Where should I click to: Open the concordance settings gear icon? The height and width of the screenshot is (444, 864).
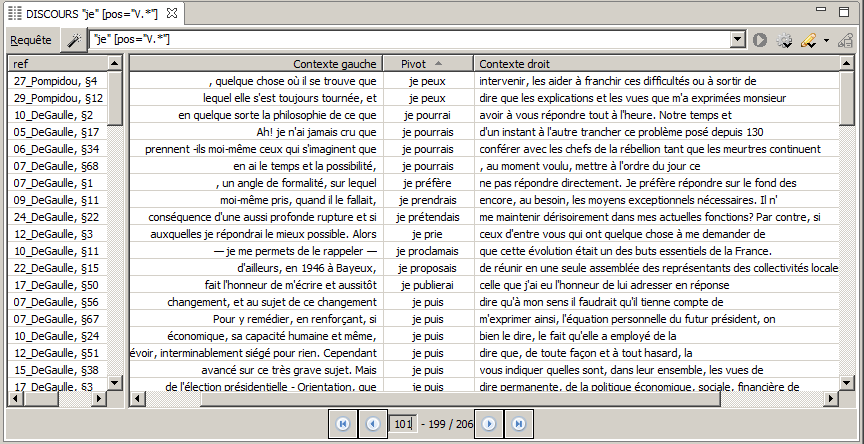coord(784,40)
